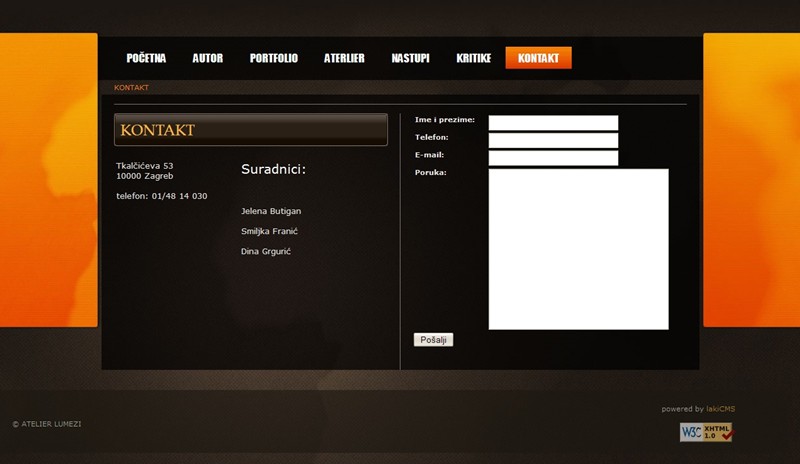
Task: Click inside the Poruka message textarea
Action: click(579, 249)
